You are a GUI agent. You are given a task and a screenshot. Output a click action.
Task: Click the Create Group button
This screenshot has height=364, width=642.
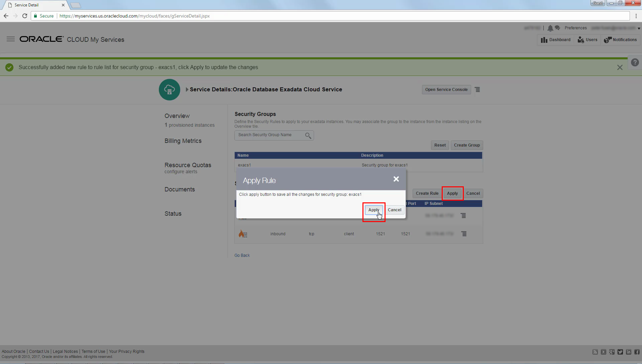[x=467, y=145]
